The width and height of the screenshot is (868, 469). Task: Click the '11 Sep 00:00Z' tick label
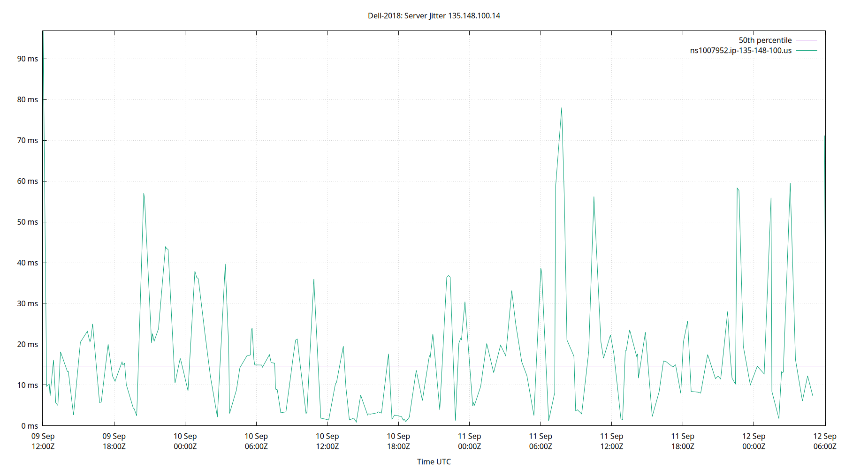pyautogui.click(x=470, y=441)
